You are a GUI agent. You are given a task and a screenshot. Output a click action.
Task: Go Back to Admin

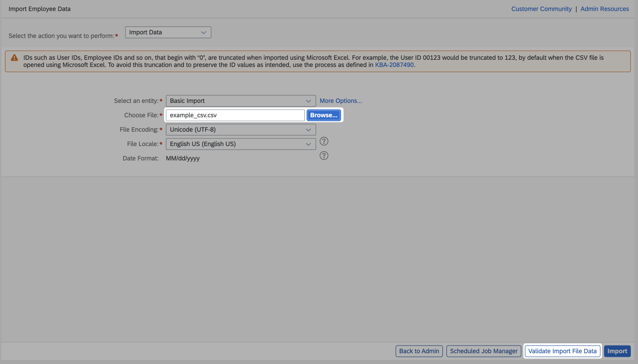(419, 351)
